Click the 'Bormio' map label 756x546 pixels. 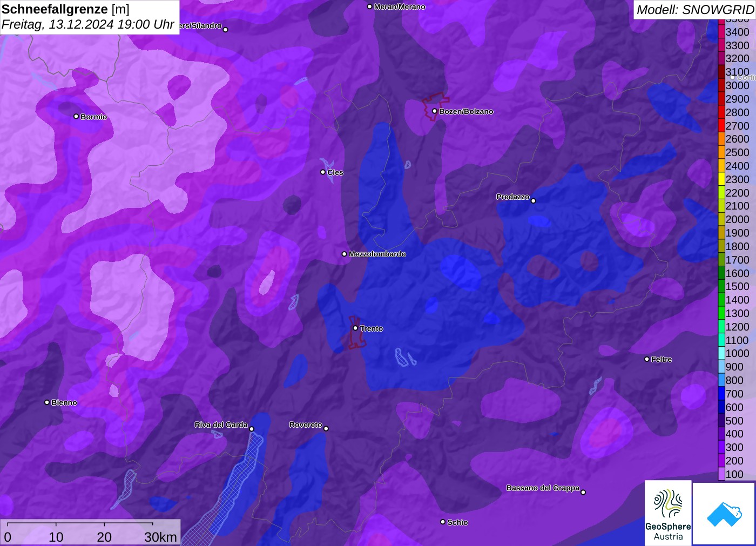[x=93, y=117]
